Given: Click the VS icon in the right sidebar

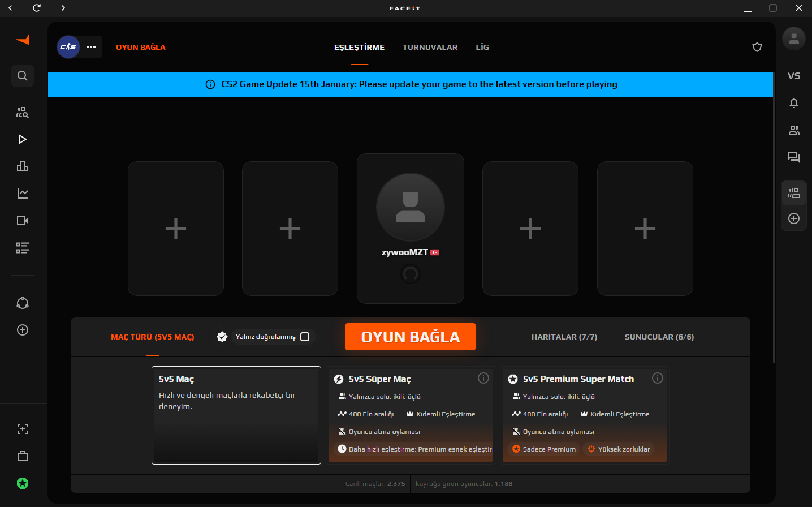Looking at the screenshot, I should pos(794,76).
